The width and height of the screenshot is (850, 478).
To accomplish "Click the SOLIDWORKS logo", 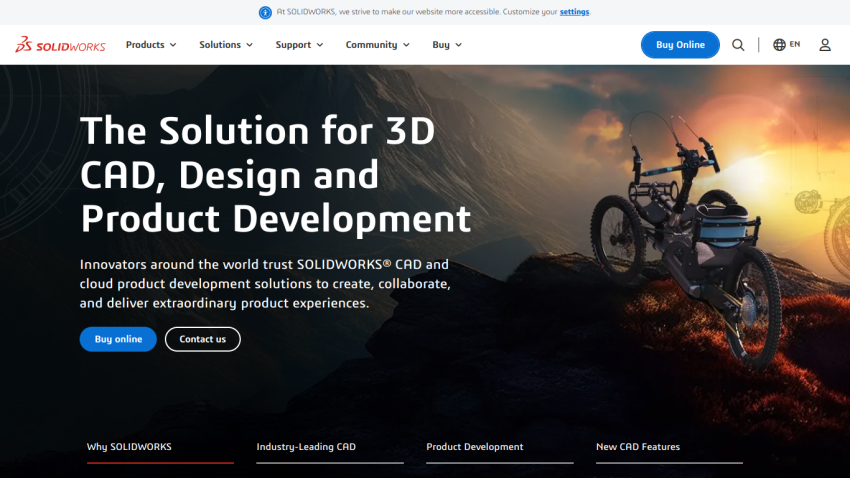I will (x=60, y=44).
